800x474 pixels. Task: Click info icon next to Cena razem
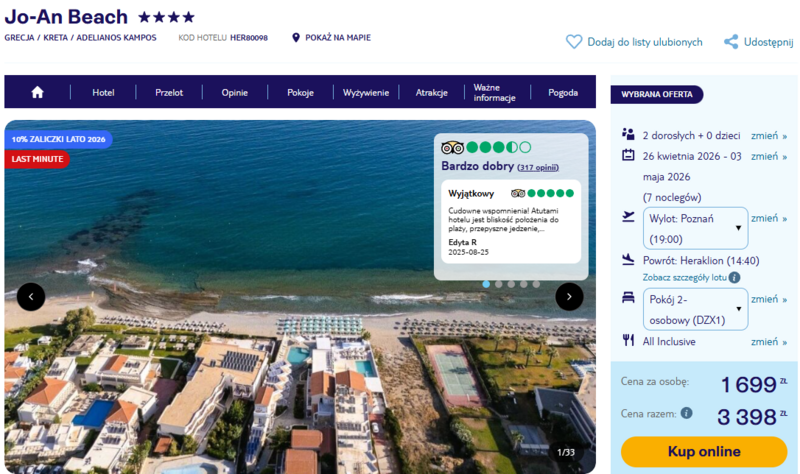686,412
